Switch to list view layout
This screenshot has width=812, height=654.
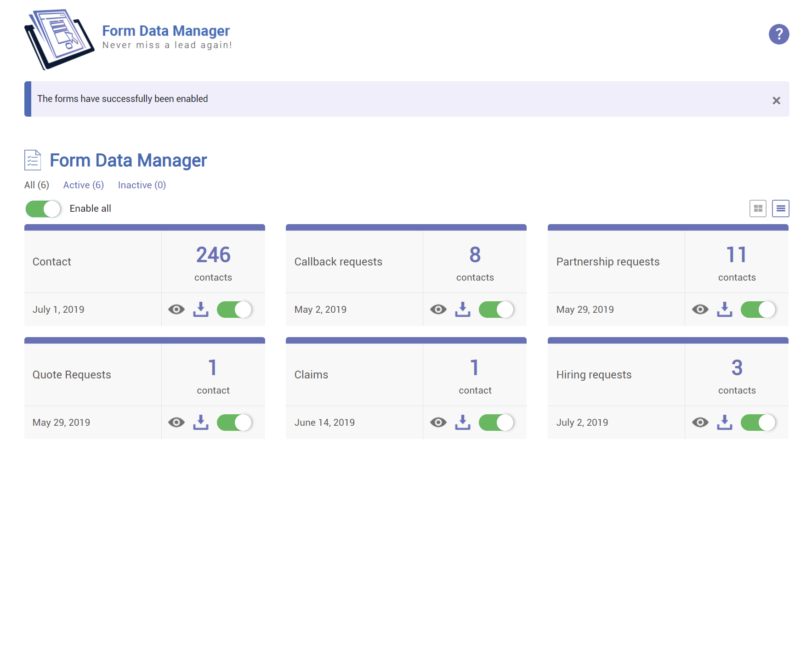point(780,209)
